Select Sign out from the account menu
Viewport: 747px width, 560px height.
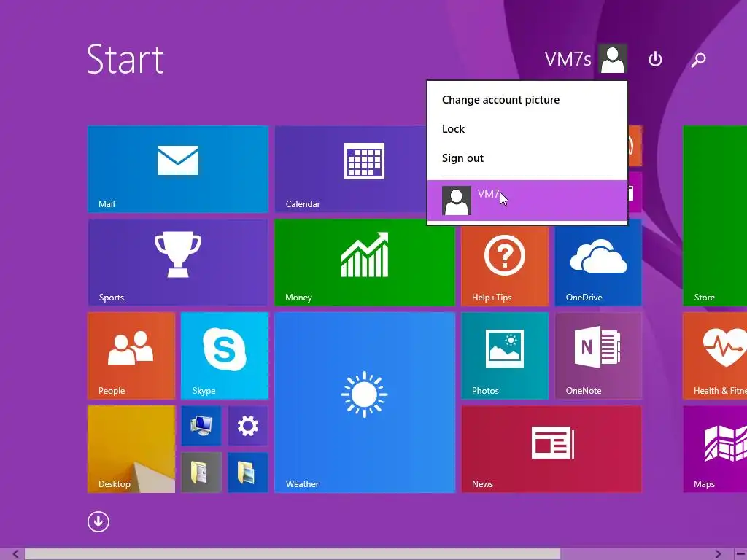pos(462,158)
